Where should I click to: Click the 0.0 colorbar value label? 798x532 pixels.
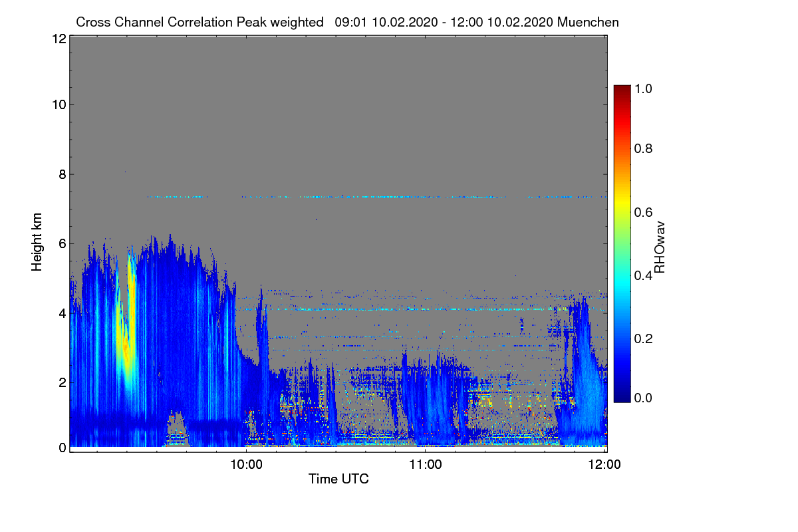pyautogui.click(x=643, y=398)
